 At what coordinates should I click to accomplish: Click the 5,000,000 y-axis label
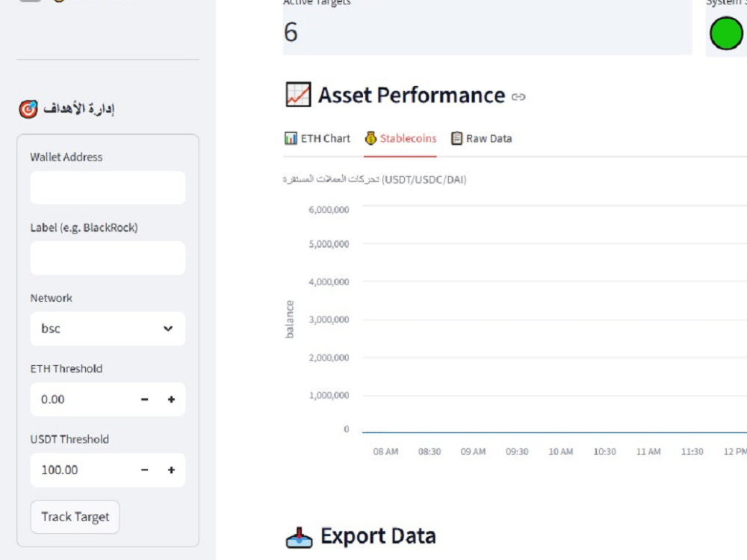tap(329, 244)
